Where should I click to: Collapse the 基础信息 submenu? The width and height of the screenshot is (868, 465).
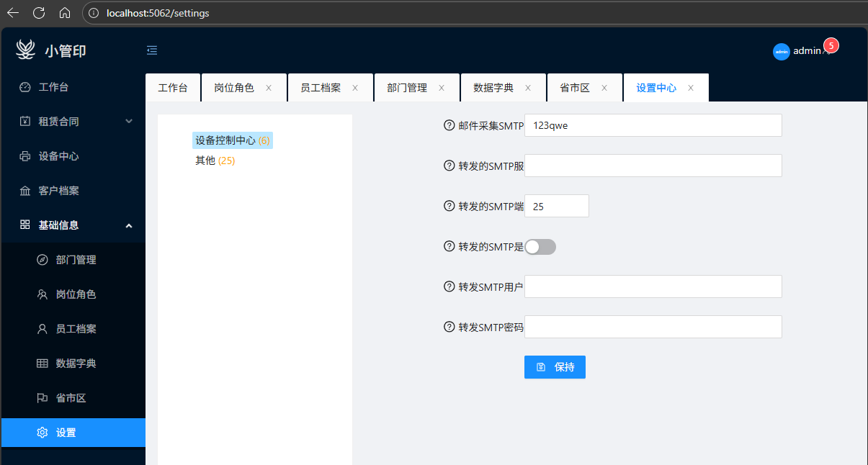pyautogui.click(x=73, y=225)
